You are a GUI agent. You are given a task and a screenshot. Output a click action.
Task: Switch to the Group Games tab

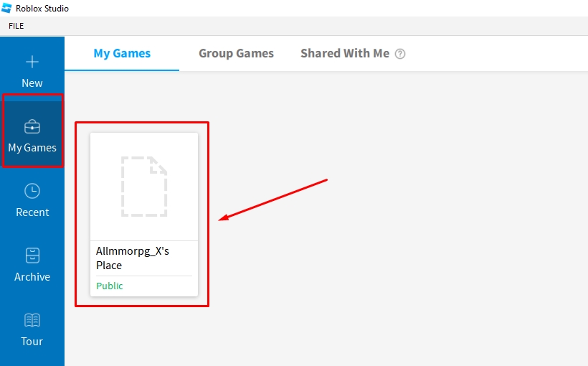236,53
